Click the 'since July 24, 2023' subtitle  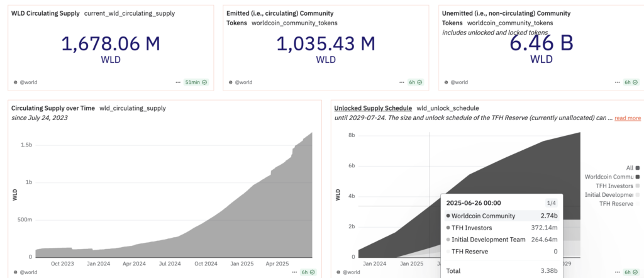40,118
